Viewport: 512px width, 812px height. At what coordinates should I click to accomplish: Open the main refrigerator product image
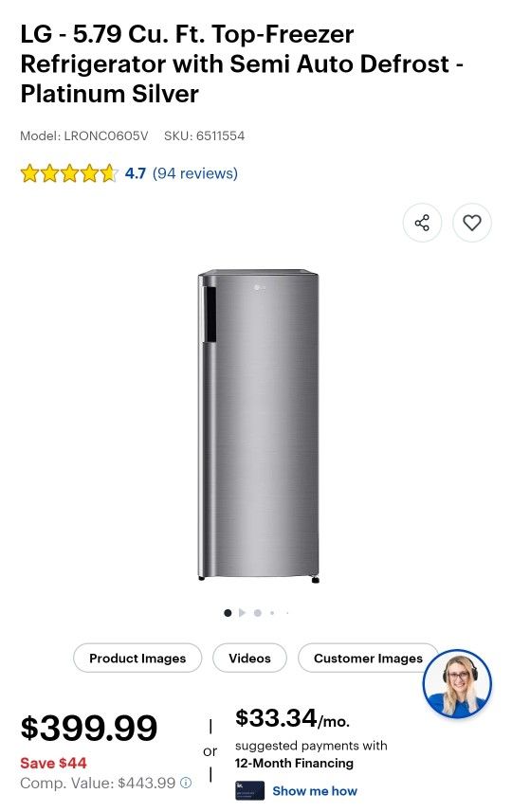pos(258,425)
